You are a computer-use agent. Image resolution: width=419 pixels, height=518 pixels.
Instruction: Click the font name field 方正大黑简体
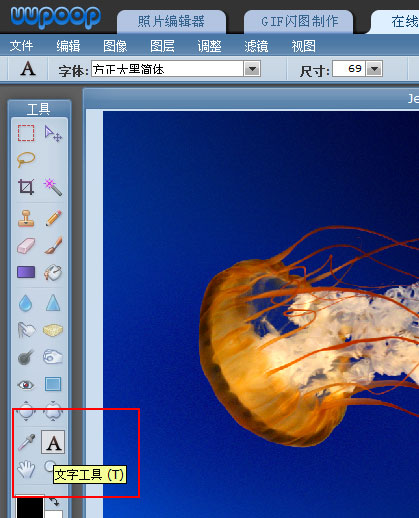[x=168, y=69]
